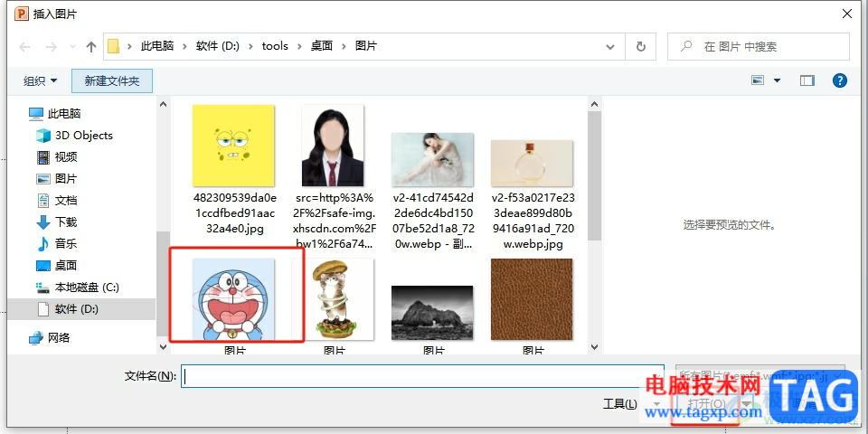Open the 文档 folder in sidebar

click(57, 201)
